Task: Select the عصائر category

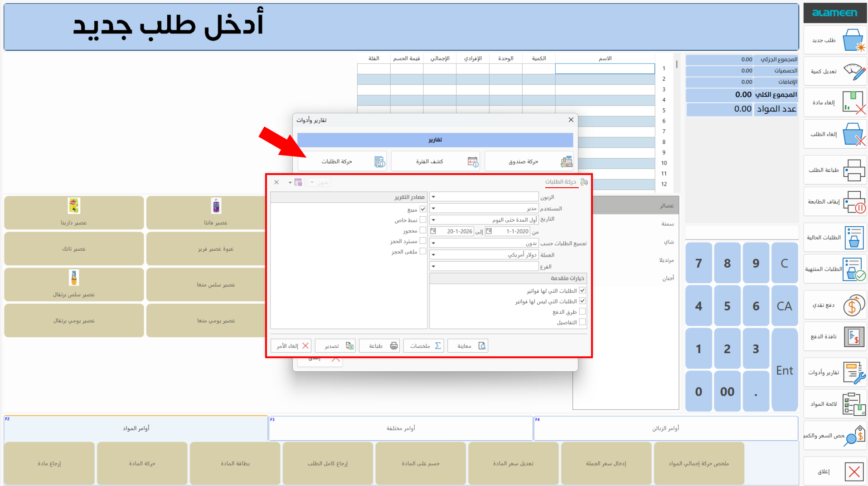Action: 636,205
